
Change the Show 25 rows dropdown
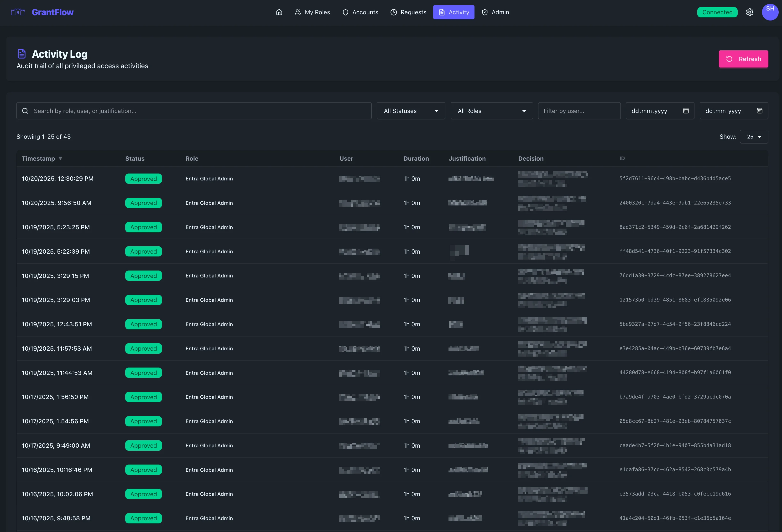click(x=754, y=137)
